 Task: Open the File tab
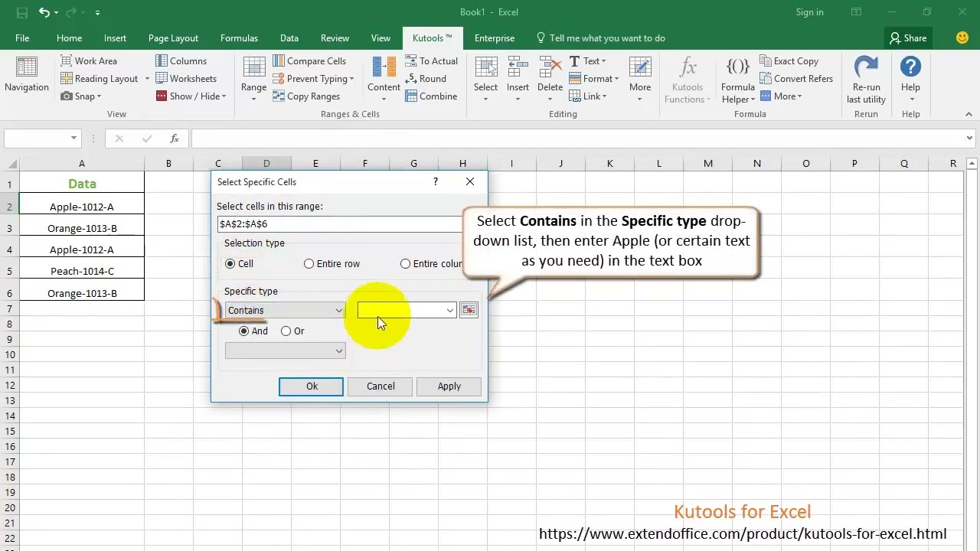coord(22,38)
